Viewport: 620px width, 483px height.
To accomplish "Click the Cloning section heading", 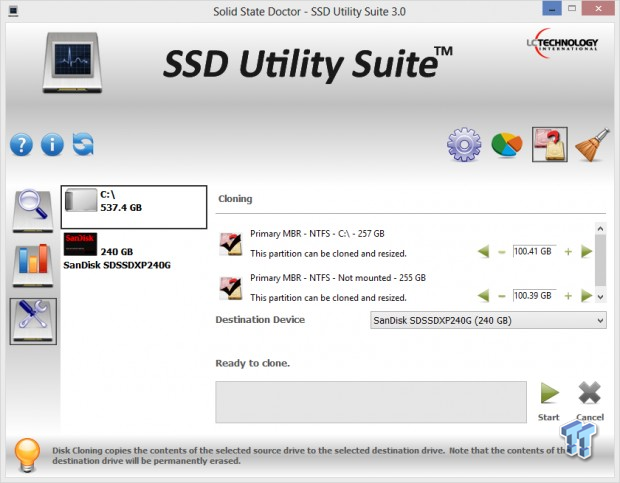I will coord(235,199).
